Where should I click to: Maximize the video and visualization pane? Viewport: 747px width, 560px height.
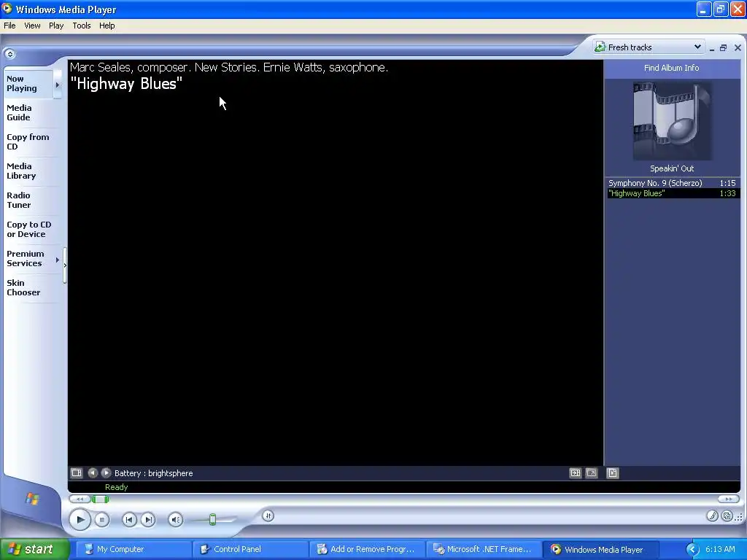click(x=576, y=472)
